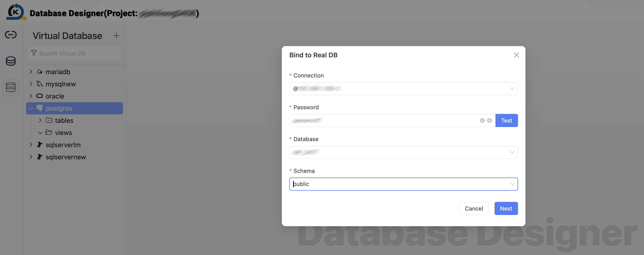
Task: Expand the mariadb tree node
Action: [31, 72]
